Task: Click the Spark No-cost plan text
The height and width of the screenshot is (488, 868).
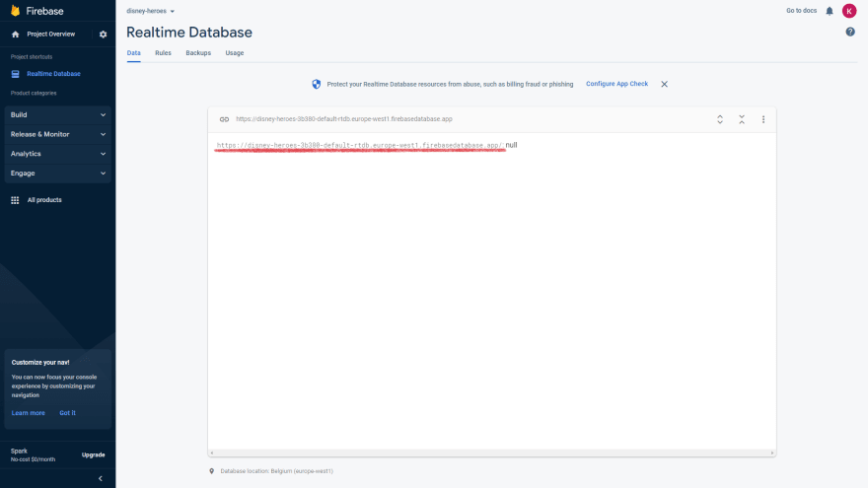Action: [x=33, y=455]
